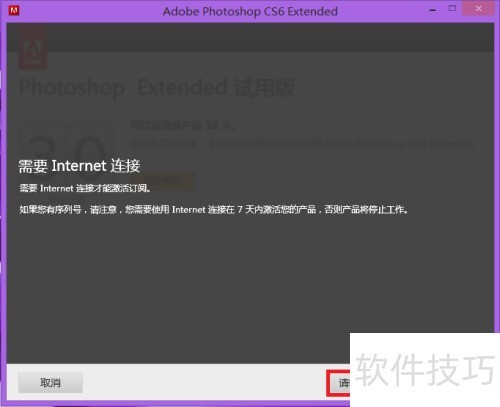Viewport: 500px width, 407px height.
Task: Minimize the Adobe Photoshop CS6 Extended window
Action: point(433,10)
